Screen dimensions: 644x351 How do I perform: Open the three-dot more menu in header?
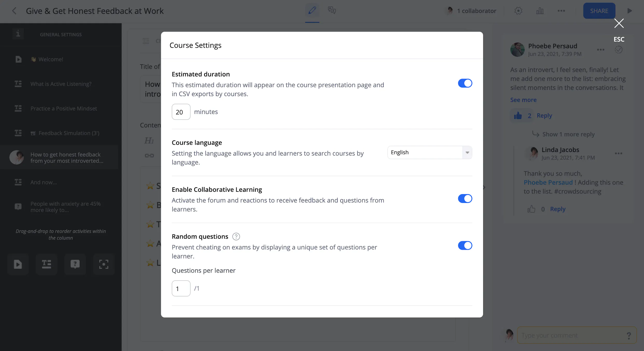click(561, 11)
